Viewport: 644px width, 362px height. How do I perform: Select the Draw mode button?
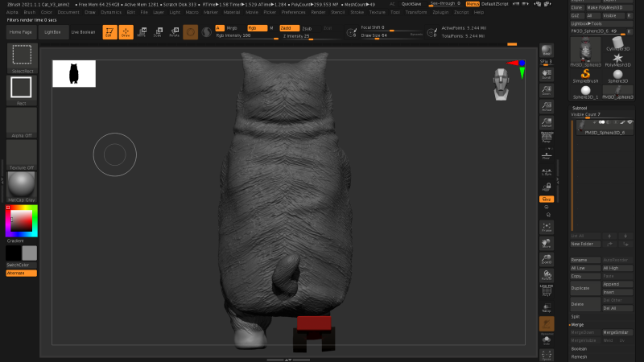126,32
